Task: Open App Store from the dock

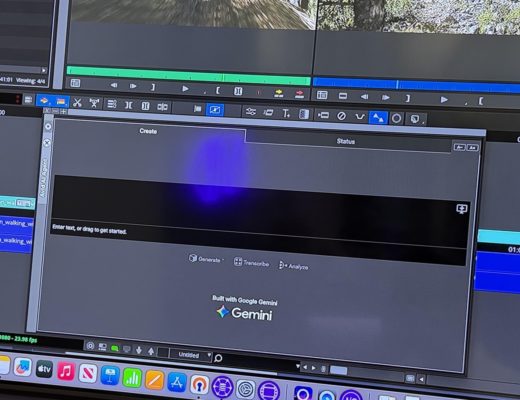Action: click(176, 383)
